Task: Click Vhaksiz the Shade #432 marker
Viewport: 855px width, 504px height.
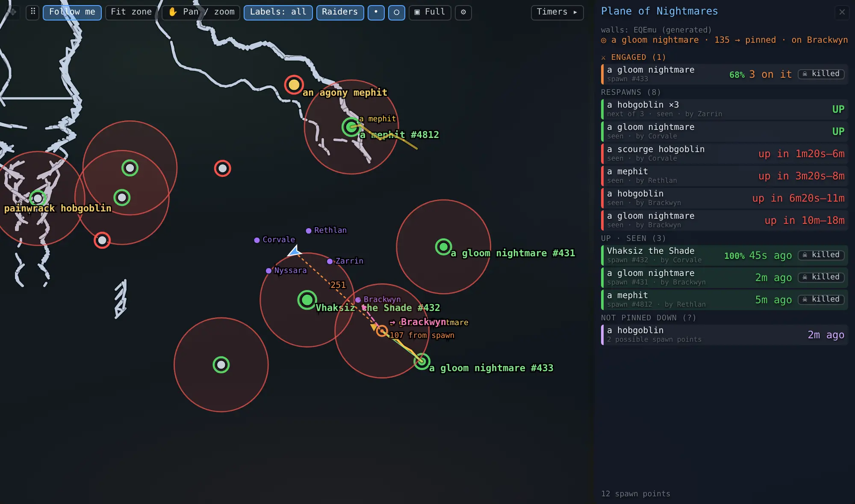Action: click(x=307, y=300)
